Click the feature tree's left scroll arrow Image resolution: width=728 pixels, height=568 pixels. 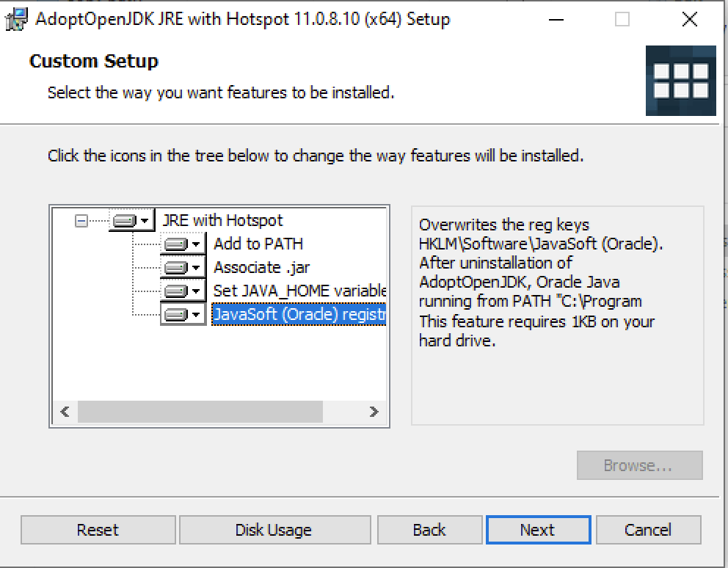(x=65, y=412)
